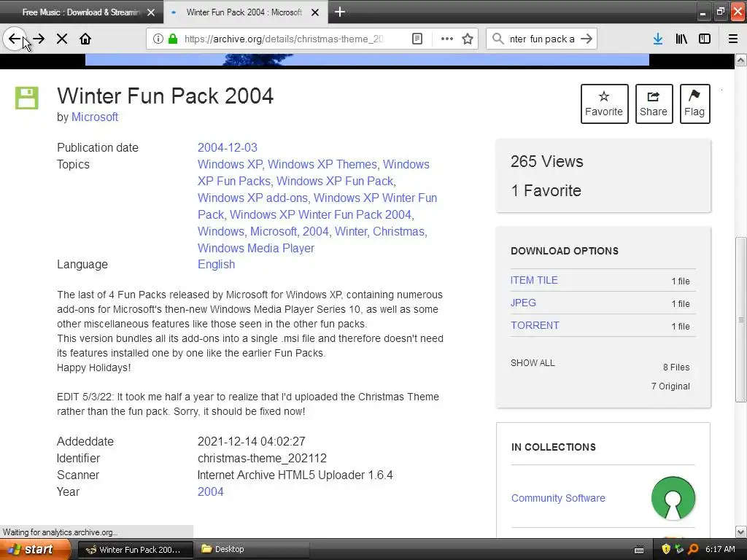Switch to the Free Music tab

[x=81, y=12]
